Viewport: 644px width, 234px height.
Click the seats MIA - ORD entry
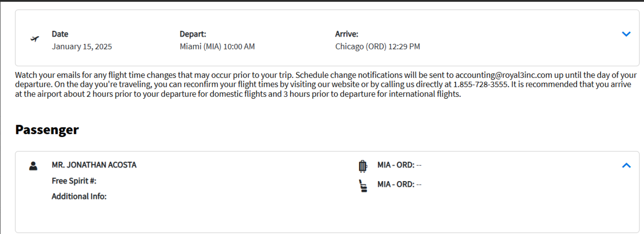400,184
